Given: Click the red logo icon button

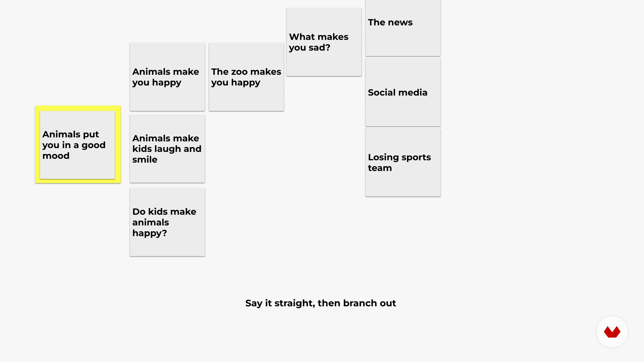Looking at the screenshot, I should pos(612,332).
